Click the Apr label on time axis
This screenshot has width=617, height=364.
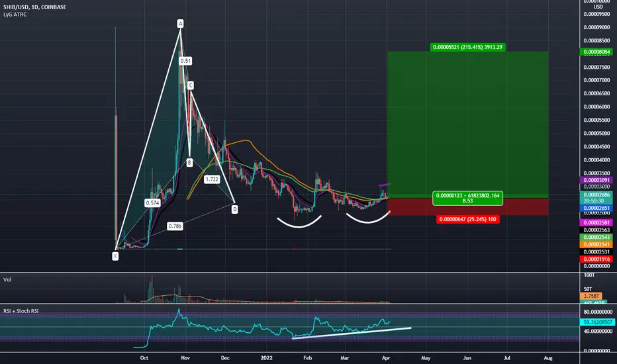(385, 358)
